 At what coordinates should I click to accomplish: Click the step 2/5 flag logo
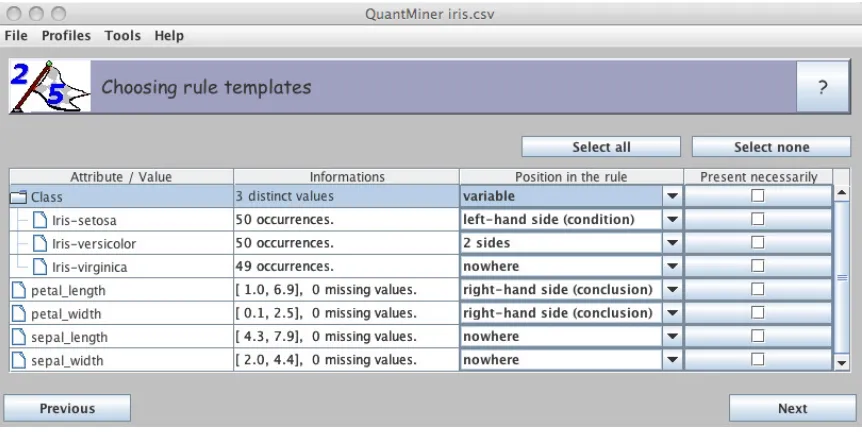(50, 86)
